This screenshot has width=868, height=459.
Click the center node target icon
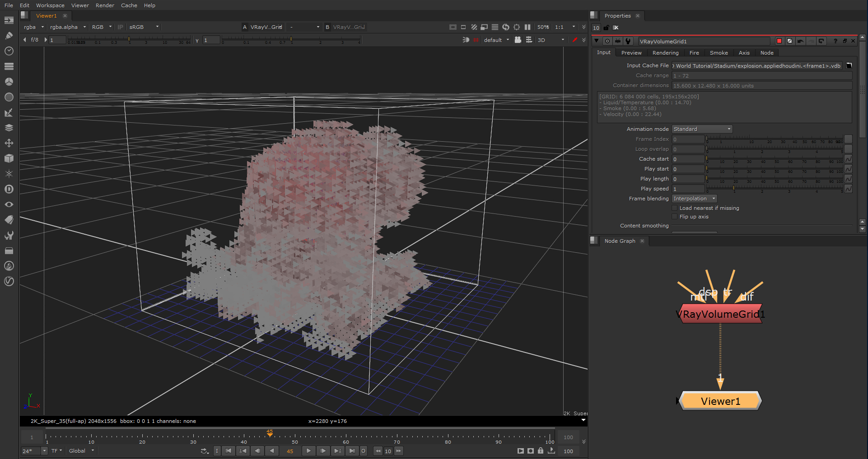click(607, 41)
